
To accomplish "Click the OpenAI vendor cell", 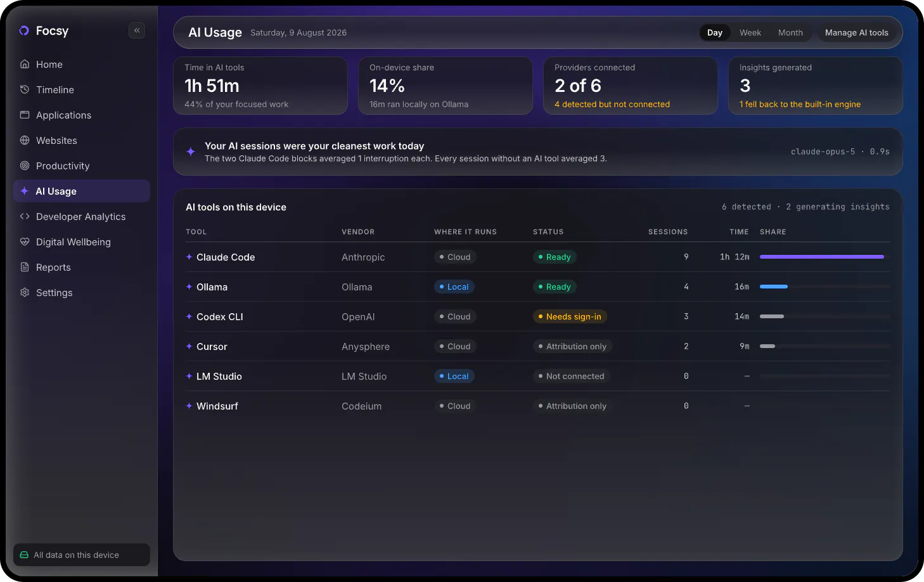I will [x=358, y=316].
